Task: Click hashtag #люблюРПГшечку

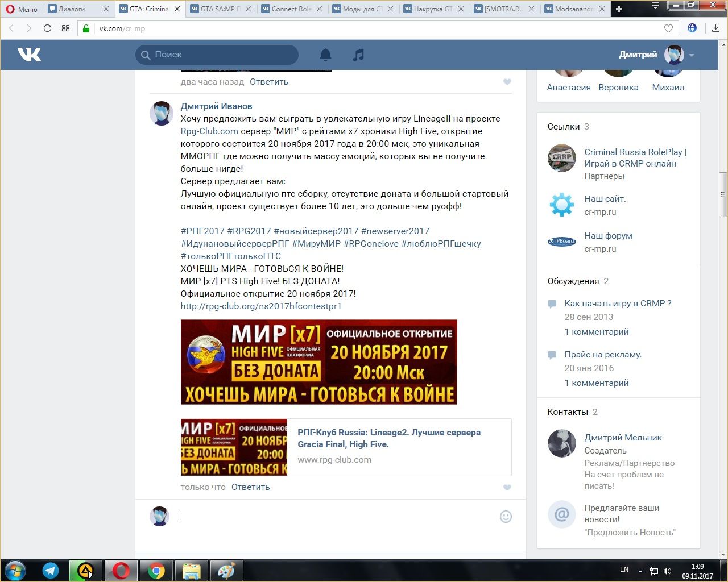Action: pos(441,244)
